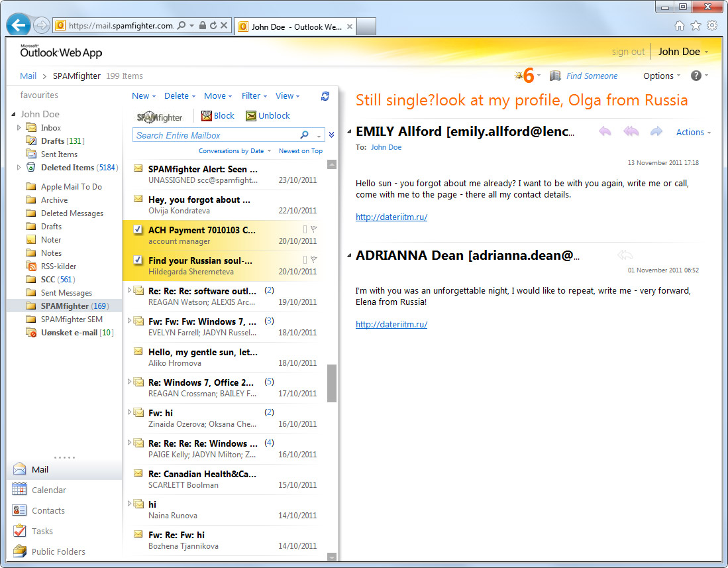Open the RSS-kilder folder
Viewport: 728px width, 568px height.
tap(58, 266)
